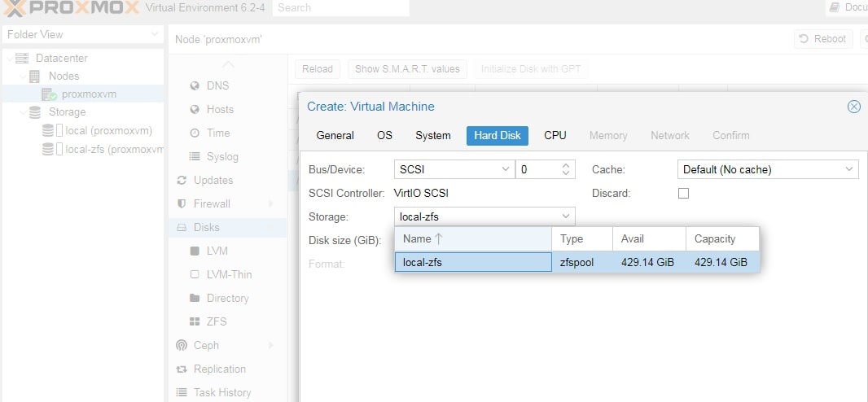This screenshot has height=402, width=868.
Task: Sort by the Name column header
Action: [473, 239]
